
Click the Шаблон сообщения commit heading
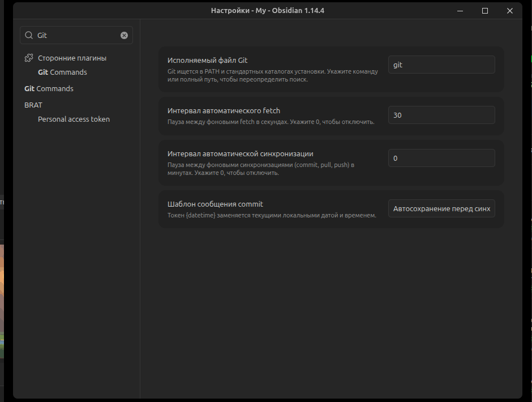215,204
